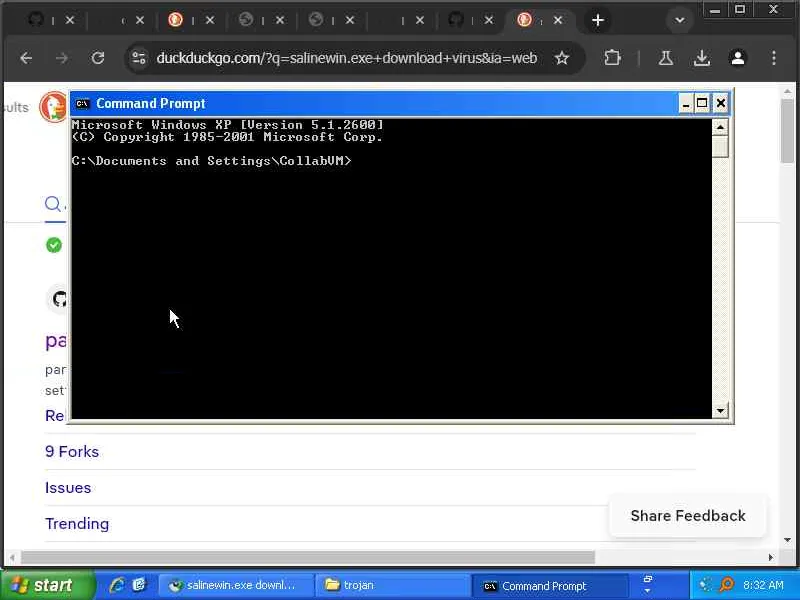This screenshot has width=800, height=600.
Task: Open the Windows Start menu
Action: click(46, 585)
